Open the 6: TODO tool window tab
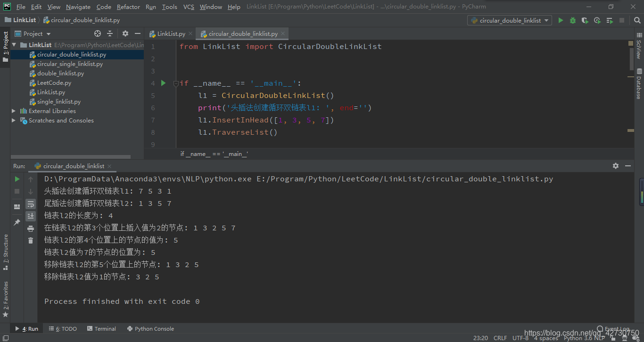The image size is (644, 342). (x=63, y=329)
